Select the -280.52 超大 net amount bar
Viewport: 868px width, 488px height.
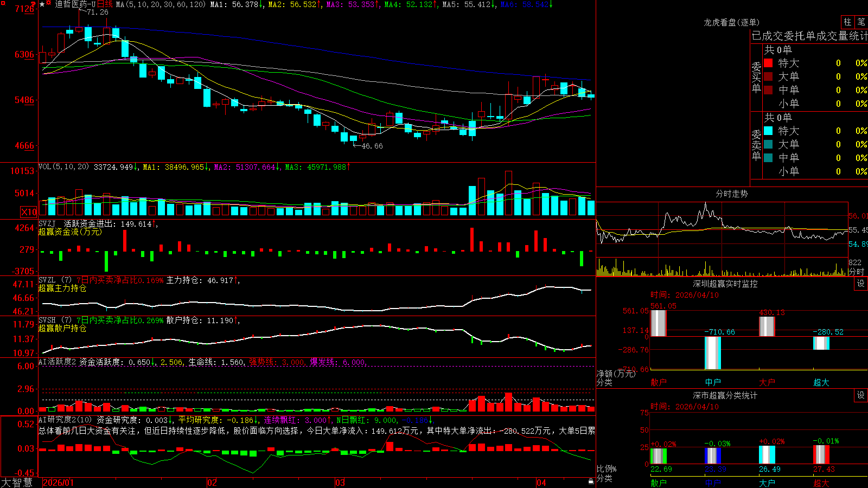pos(821,343)
